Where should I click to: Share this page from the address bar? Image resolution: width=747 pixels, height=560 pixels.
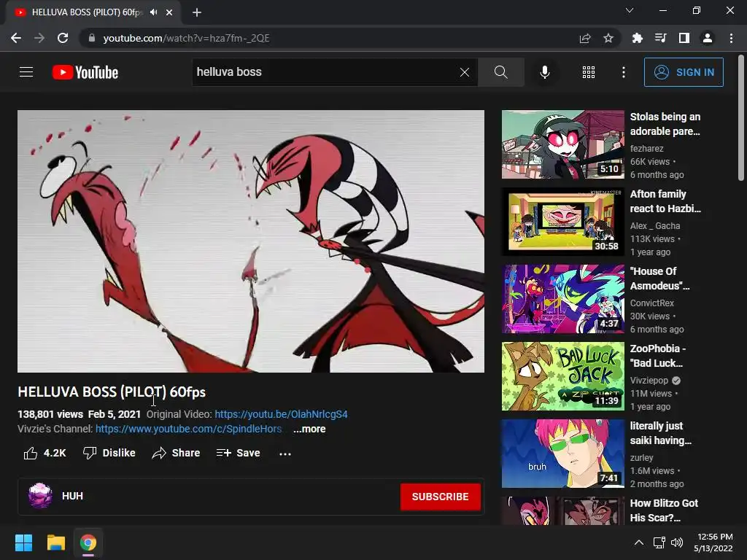pos(585,38)
